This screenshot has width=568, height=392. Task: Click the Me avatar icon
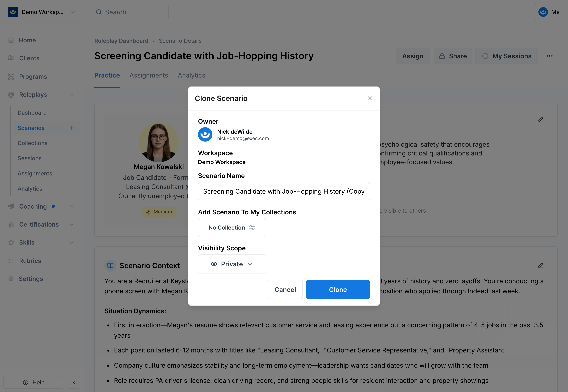(543, 12)
